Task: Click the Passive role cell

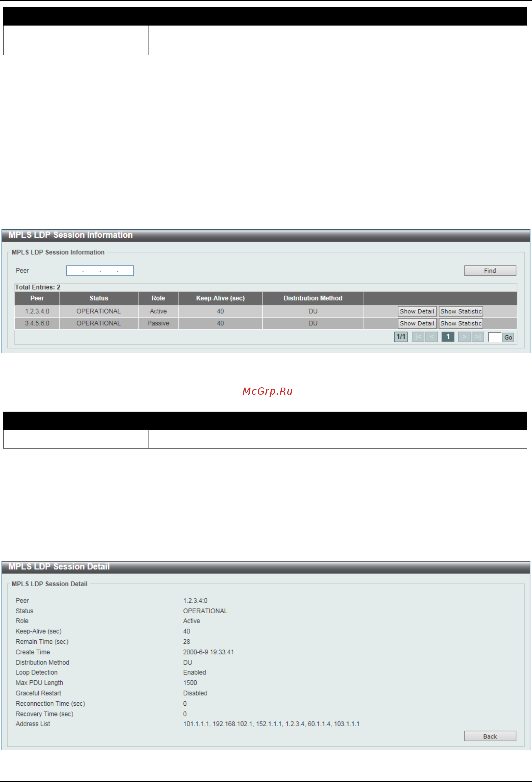Action: [158, 323]
